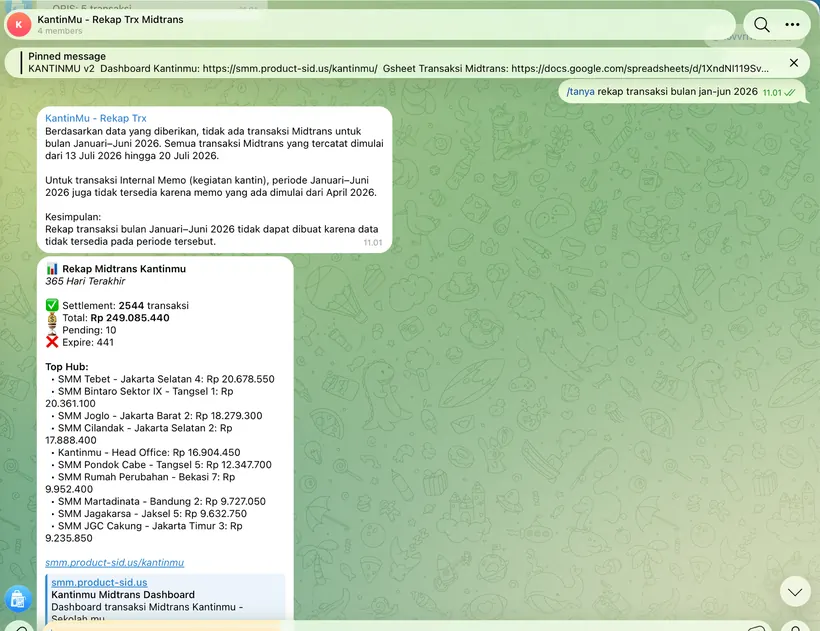Jump to bottom with down chevron button
Viewport: 820px width, 631px height.
pos(795,591)
